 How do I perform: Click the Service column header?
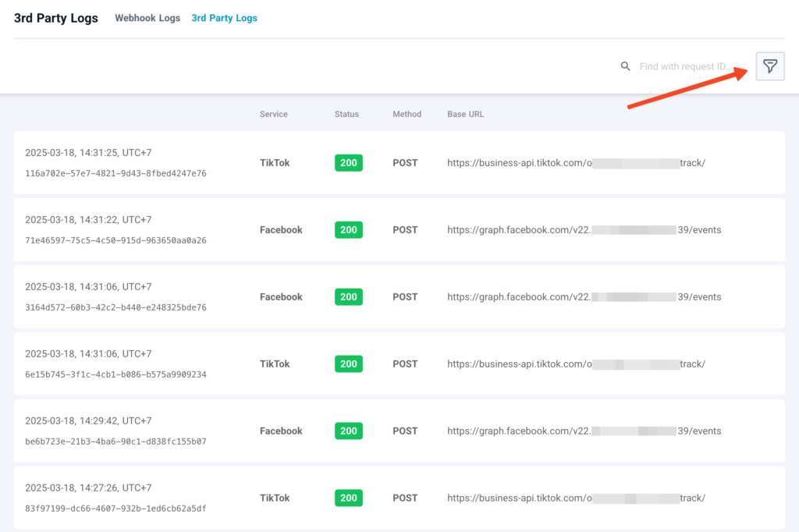274,114
